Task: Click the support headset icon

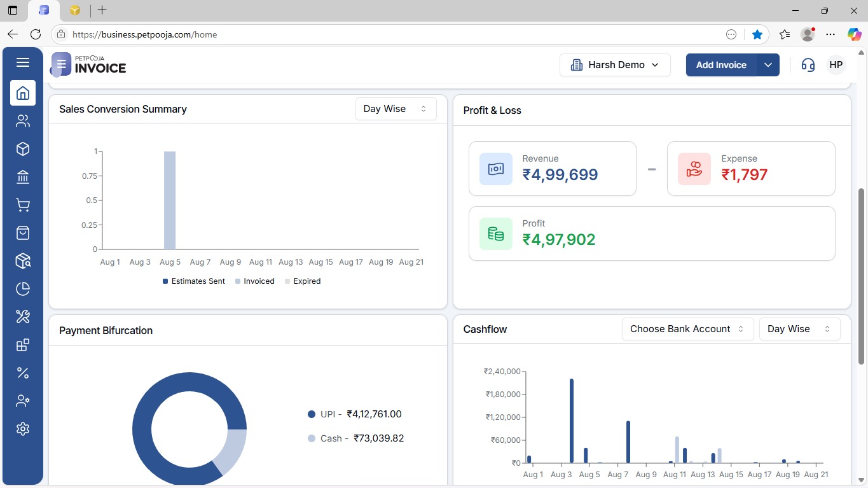Action: pyautogui.click(x=808, y=64)
